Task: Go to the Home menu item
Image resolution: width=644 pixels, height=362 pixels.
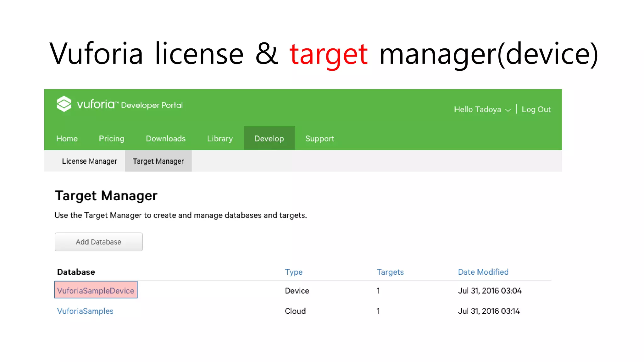Action: 67,139
